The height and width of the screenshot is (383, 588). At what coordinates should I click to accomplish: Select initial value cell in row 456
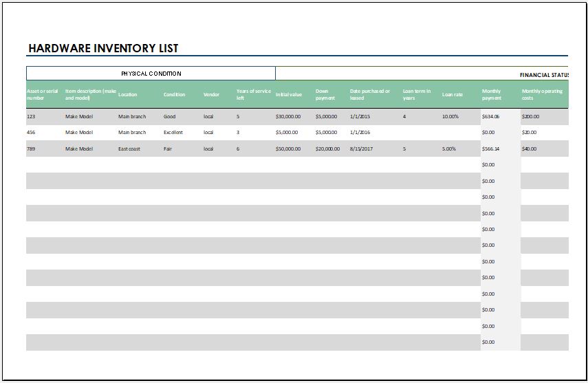pos(287,133)
